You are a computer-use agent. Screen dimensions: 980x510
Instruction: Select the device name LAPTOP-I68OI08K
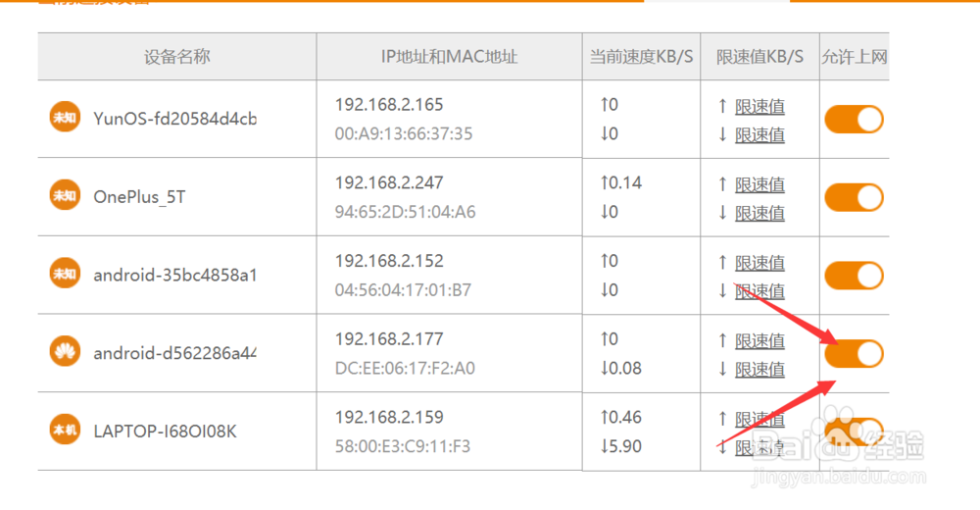[165, 432]
